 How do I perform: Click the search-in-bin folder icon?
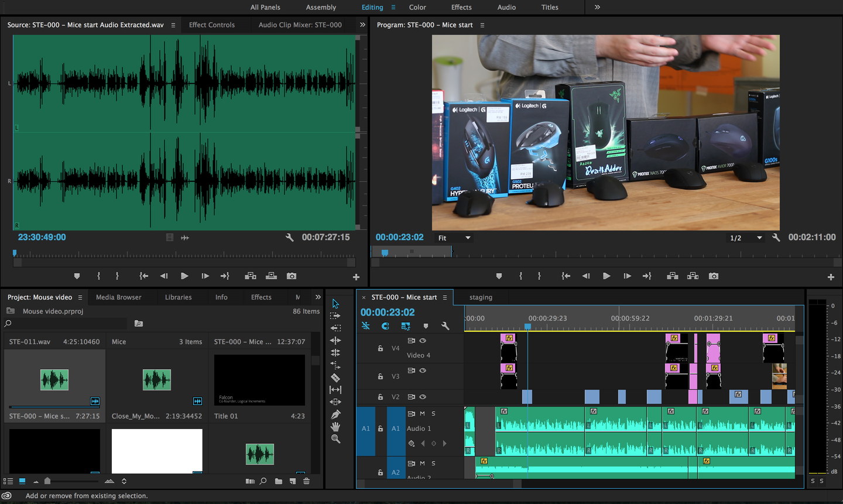(138, 323)
